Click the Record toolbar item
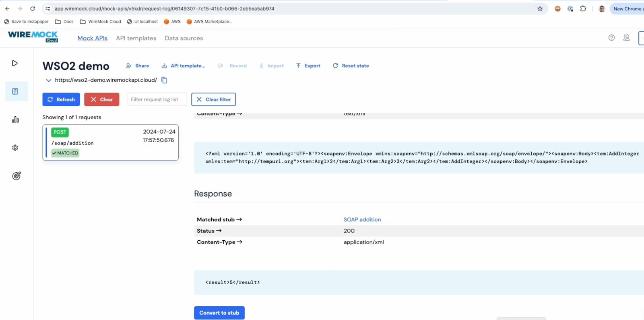The width and height of the screenshot is (644, 320). 232,66
